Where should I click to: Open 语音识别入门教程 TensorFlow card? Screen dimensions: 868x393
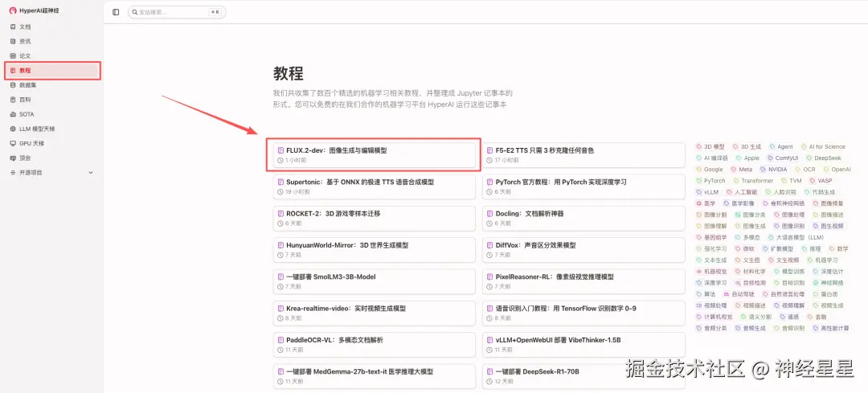583,313
